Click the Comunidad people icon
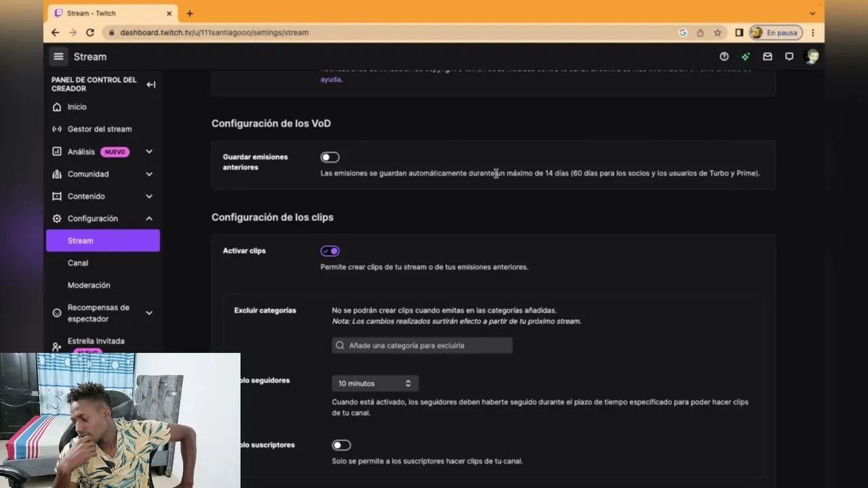The width and height of the screenshot is (868, 488). 57,174
